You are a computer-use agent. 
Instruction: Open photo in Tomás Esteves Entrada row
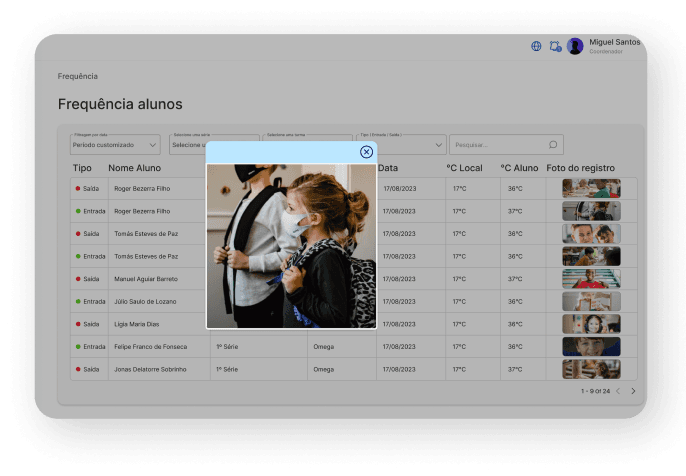591,256
